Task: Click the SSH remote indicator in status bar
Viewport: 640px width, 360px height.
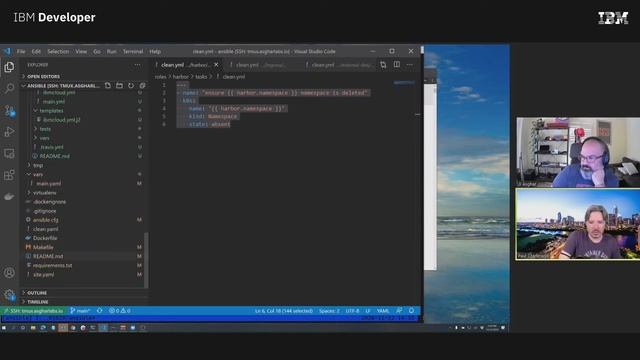Action: point(33,311)
